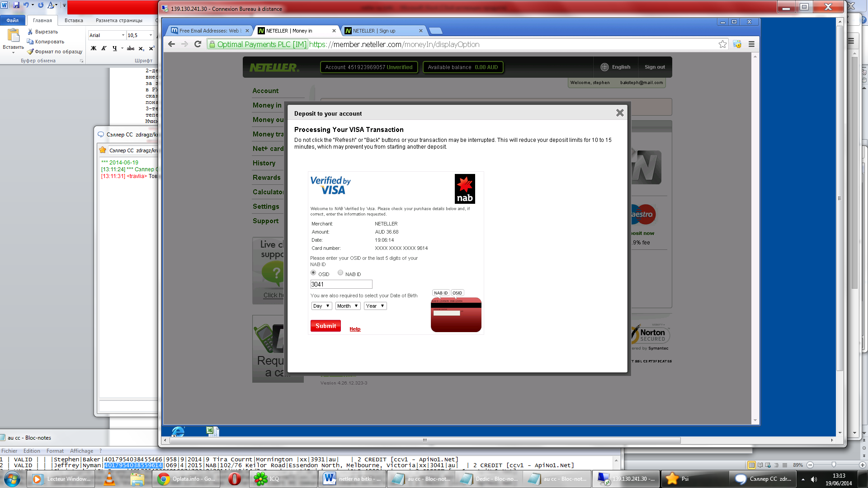The width and height of the screenshot is (868, 488).
Task: Toggle italic К formatting in Word
Action: click(104, 48)
